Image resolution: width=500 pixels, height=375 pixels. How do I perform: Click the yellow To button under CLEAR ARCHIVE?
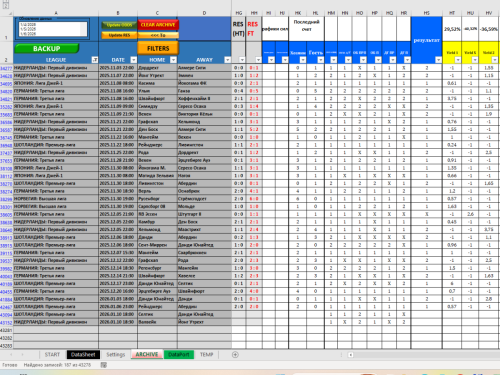coord(158,35)
